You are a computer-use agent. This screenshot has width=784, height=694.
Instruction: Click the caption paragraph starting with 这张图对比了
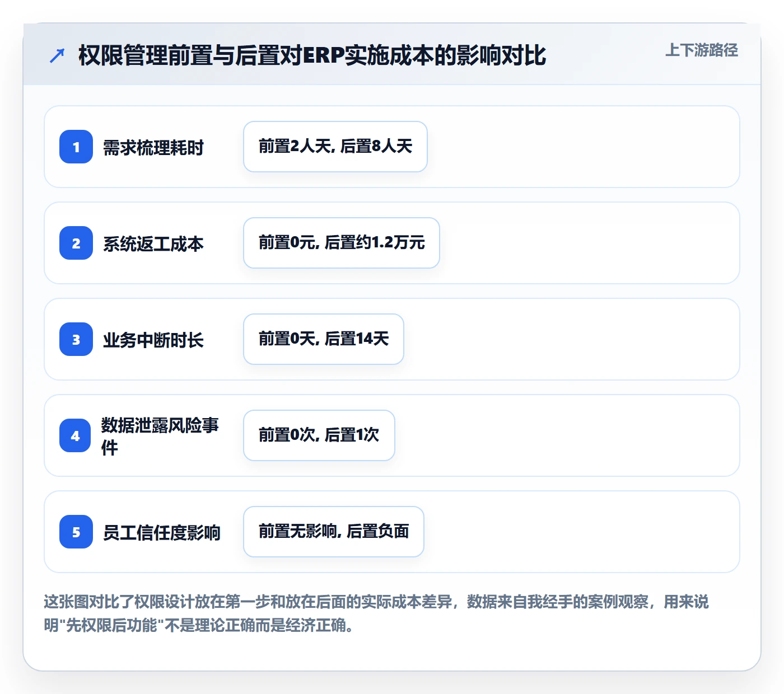[x=376, y=613]
